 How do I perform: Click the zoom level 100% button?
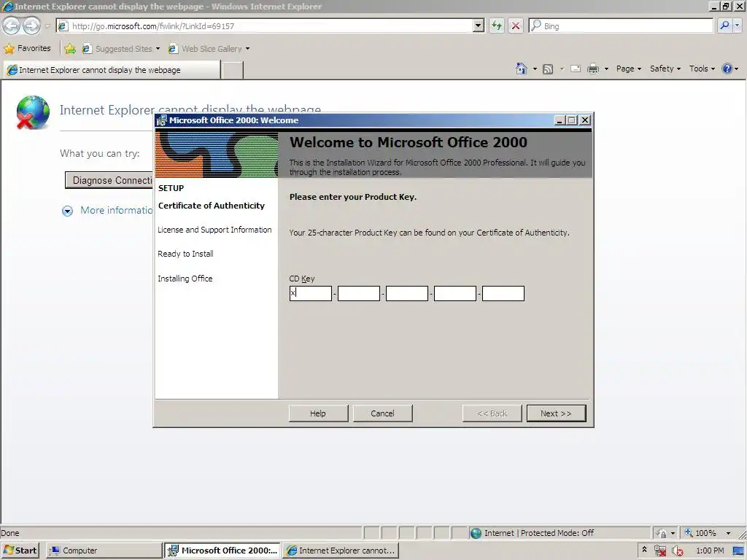[x=700, y=533]
